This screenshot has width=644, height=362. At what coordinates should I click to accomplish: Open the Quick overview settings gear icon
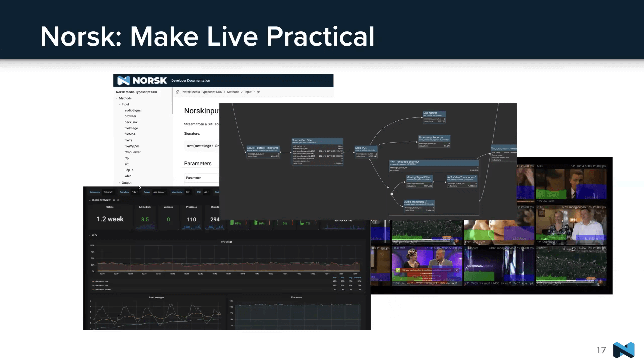[114, 200]
